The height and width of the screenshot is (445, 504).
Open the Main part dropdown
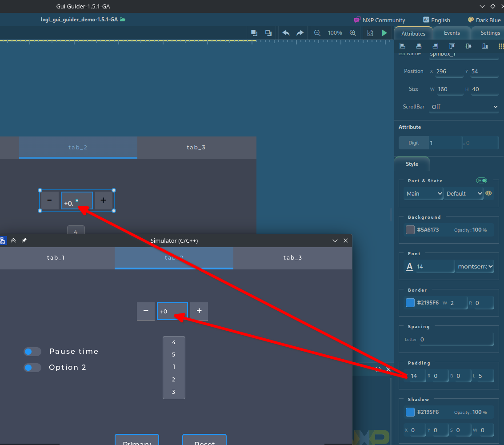tap(423, 193)
